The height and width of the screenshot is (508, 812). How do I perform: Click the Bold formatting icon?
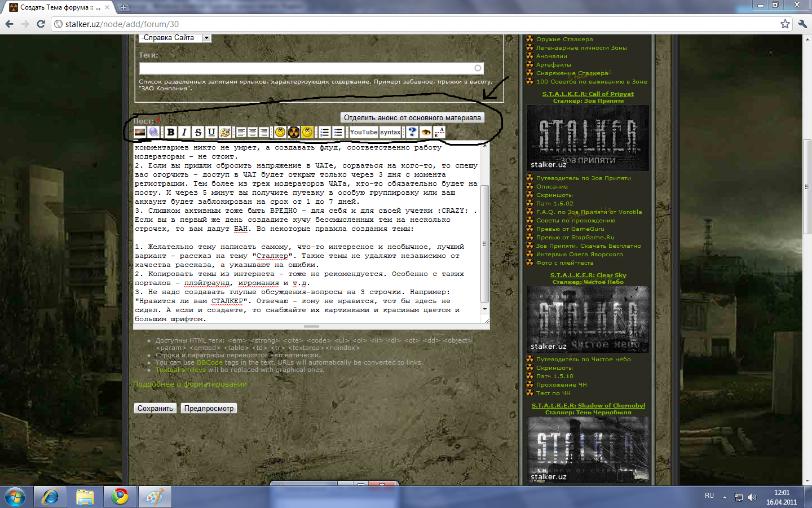click(171, 132)
